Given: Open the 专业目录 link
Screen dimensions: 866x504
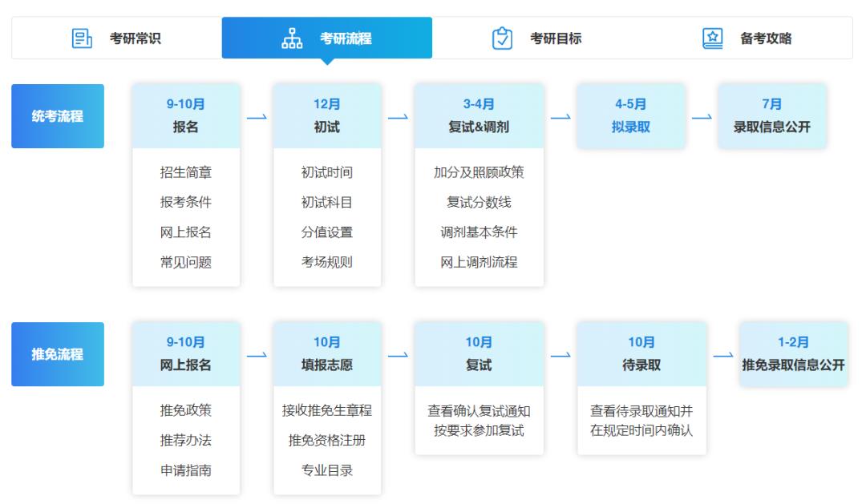Looking at the screenshot, I should [327, 470].
